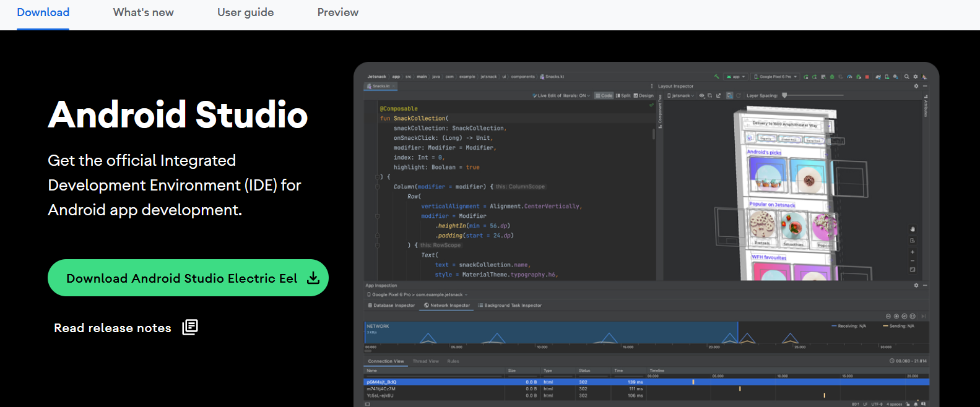Open Layout Inspector view options eye menu
The image size is (980, 407).
click(702, 96)
